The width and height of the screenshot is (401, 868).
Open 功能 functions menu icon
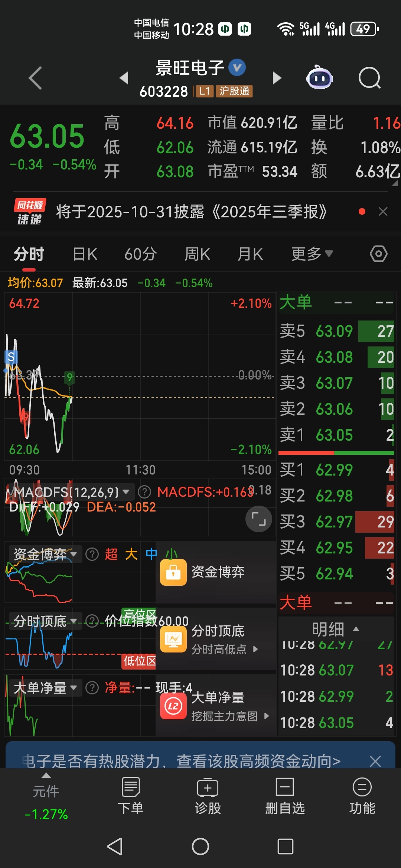coord(362,796)
